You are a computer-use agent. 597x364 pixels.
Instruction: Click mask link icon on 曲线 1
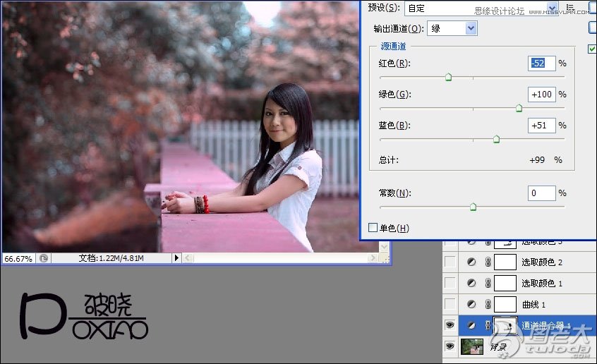(488, 304)
